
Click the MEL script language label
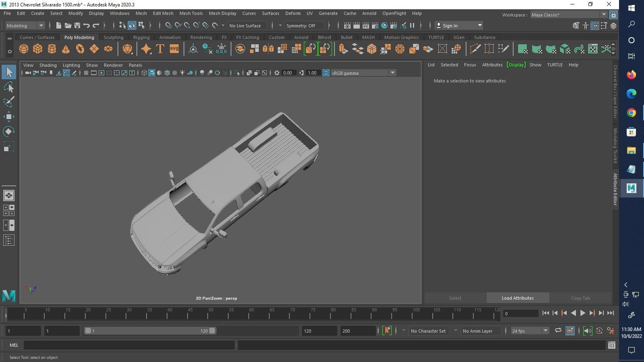pos(14,345)
